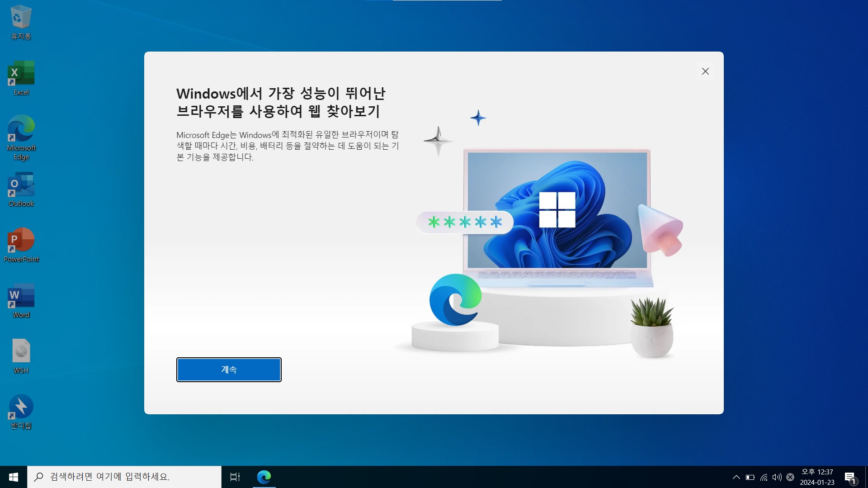868x488 pixels.
Task: Click the taskbar search box
Action: (x=124, y=477)
